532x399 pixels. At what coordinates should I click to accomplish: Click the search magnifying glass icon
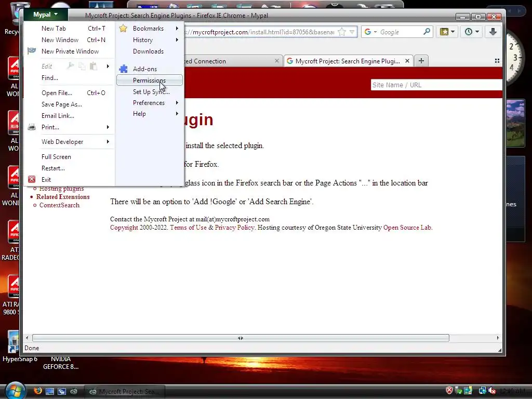(427, 32)
